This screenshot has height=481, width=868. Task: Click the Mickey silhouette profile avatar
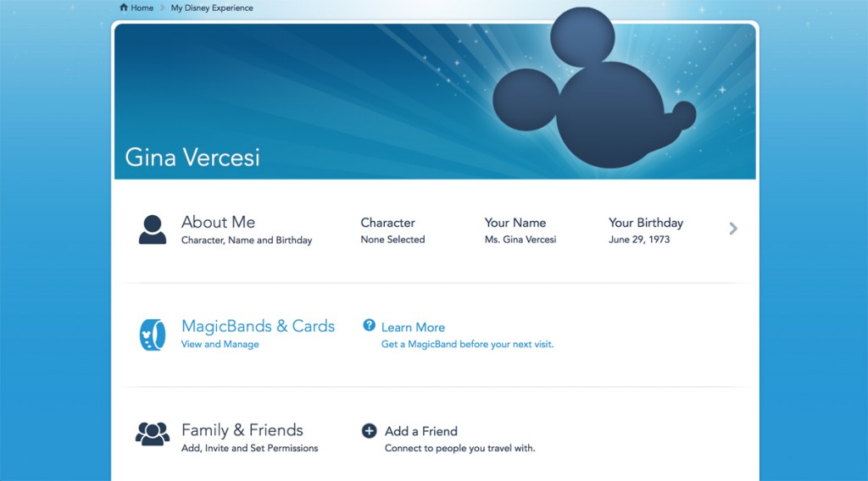pos(593,88)
